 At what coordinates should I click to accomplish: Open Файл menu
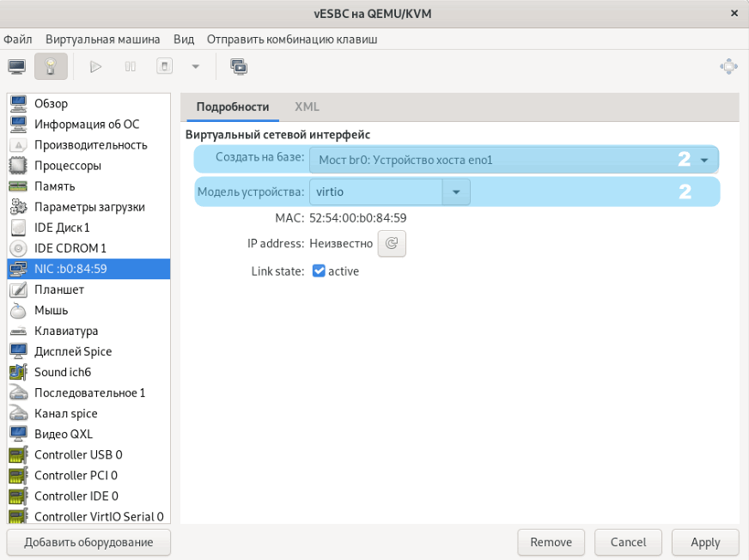coord(18,40)
